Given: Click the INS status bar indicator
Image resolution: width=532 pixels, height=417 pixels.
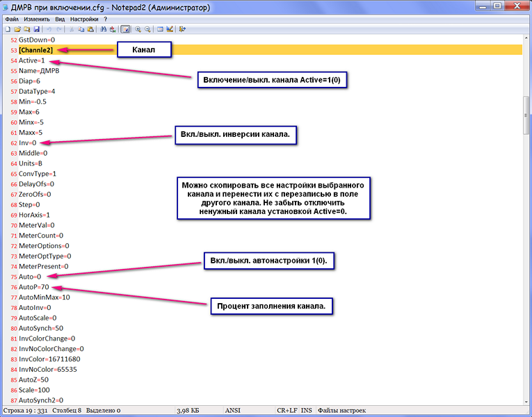Looking at the screenshot, I should click(307, 411).
